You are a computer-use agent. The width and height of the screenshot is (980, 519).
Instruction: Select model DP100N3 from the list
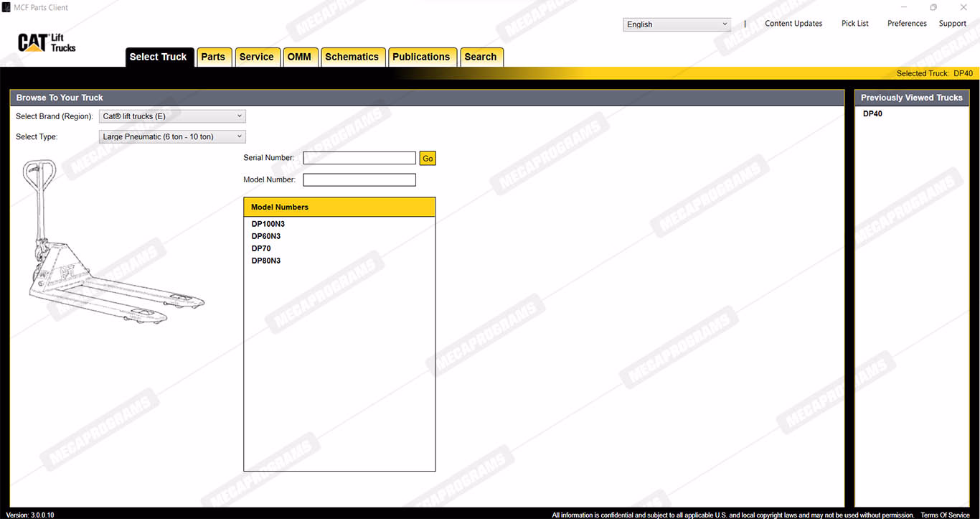(268, 224)
